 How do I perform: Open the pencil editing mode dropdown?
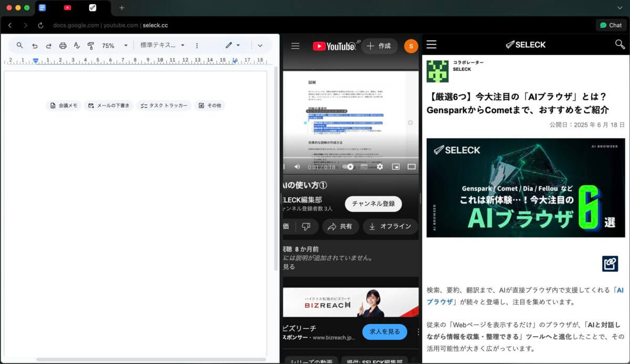tap(233, 46)
